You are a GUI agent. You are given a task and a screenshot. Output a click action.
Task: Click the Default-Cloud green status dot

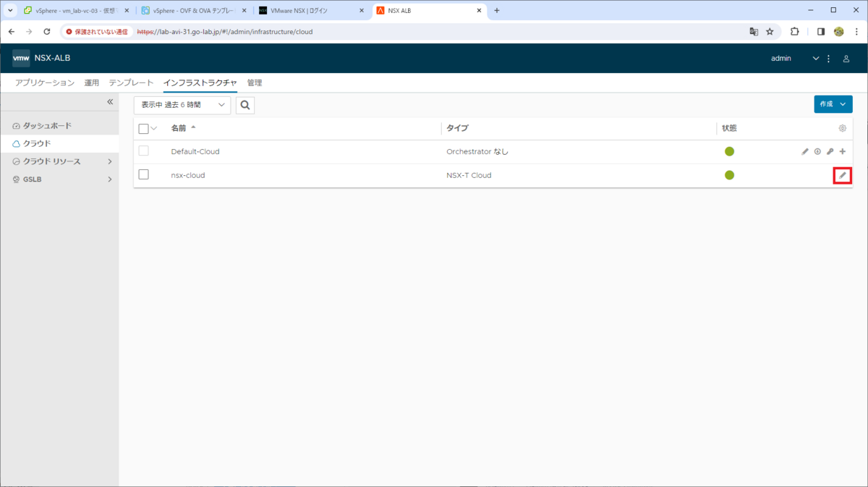tap(729, 151)
